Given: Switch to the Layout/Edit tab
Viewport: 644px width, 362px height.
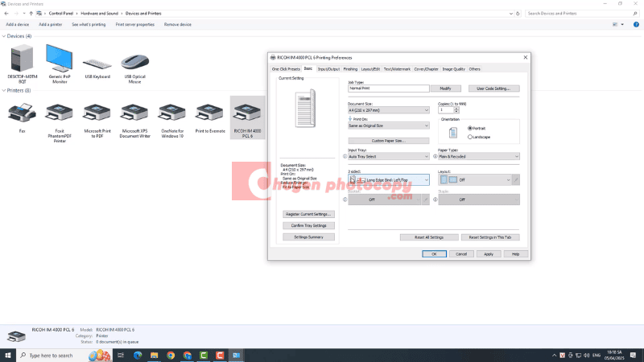Looking at the screenshot, I should click(370, 69).
